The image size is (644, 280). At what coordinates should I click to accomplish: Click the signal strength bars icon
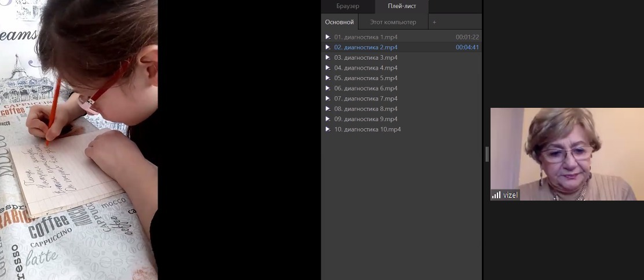pyautogui.click(x=496, y=195)
